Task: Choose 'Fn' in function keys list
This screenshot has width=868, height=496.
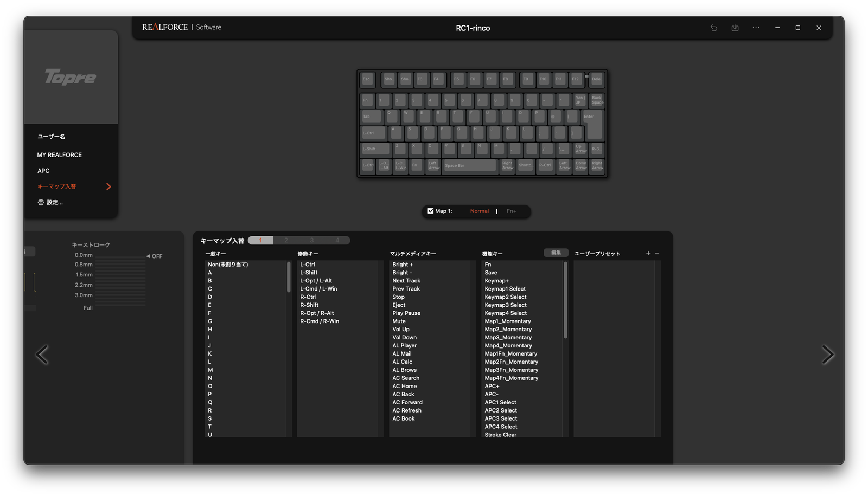Action: click(x=488, y=265)
